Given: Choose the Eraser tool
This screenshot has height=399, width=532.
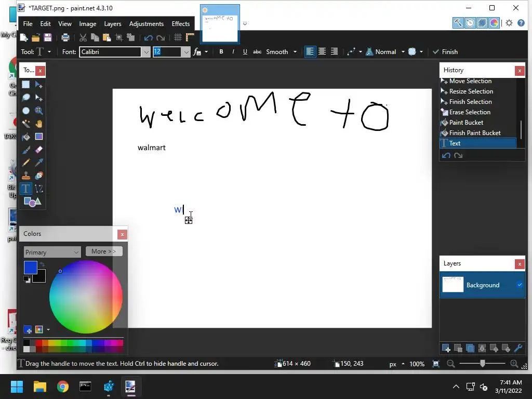Looking at the screenshot, I should 38,150.
